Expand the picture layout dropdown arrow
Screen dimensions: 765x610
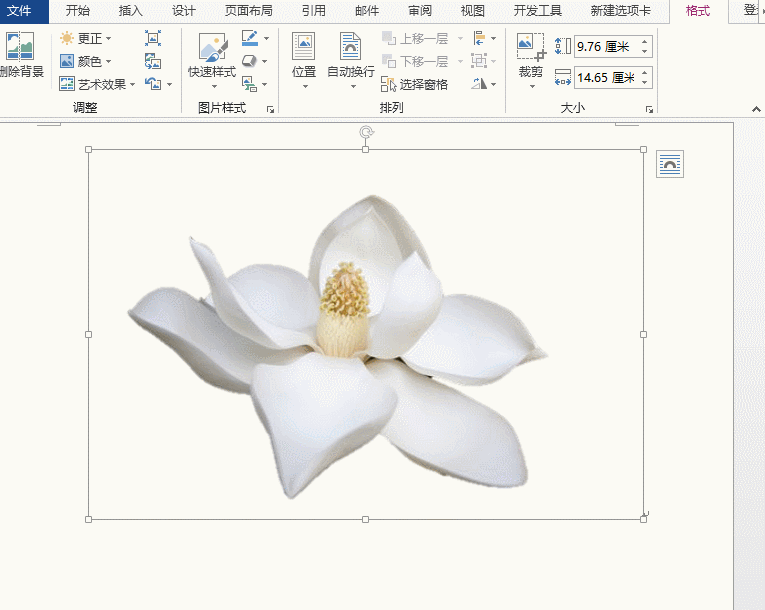point(265,84)
